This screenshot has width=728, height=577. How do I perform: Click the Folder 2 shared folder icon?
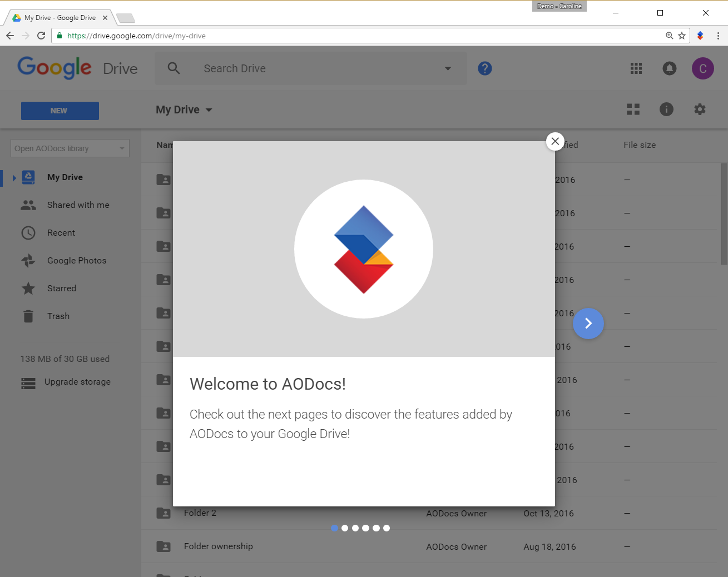164,513
